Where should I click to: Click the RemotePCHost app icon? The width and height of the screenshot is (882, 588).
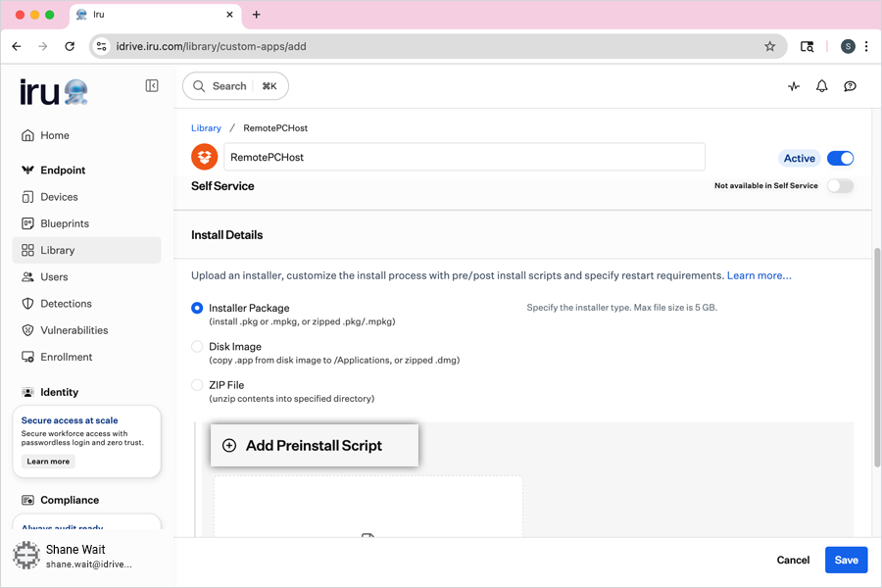coord(204,157)
